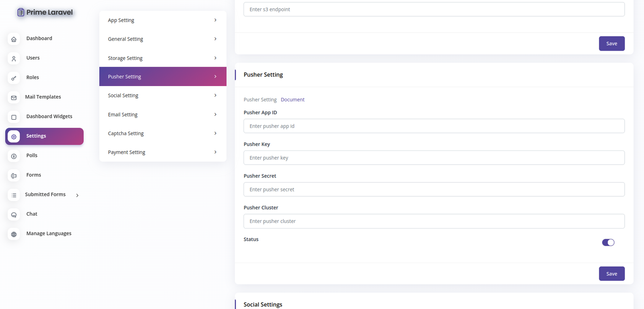Open Chat via the speech bubble icon
644x309 pixels.
click(14, 215)
